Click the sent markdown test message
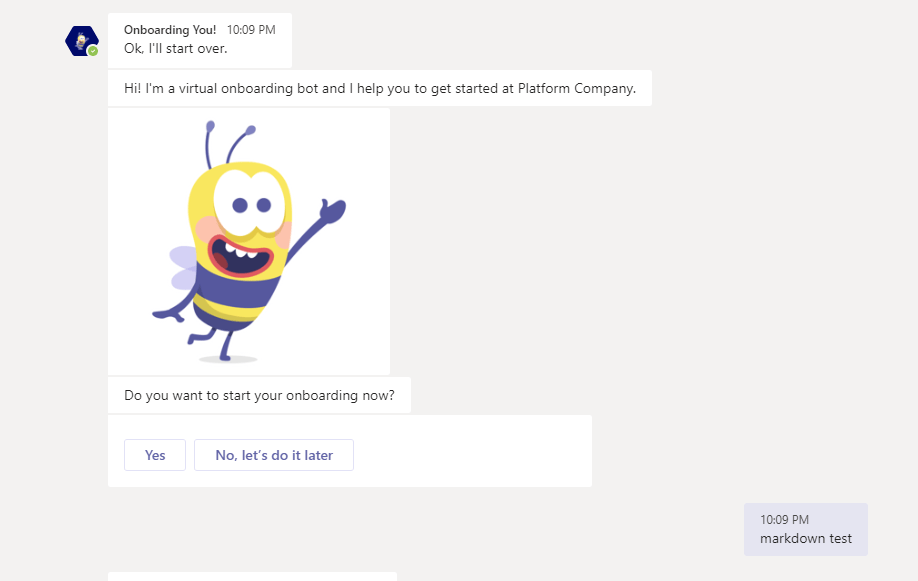The height and width of the screenshot is (581, 918). pos(805,538)
